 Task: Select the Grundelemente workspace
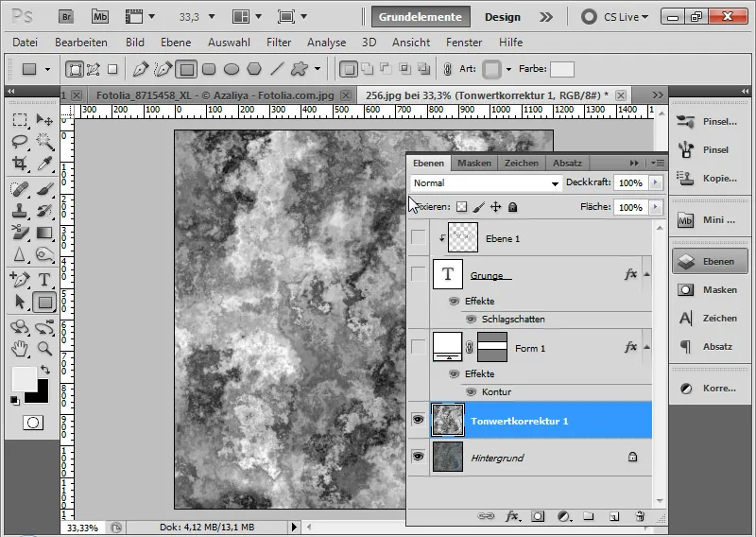pyautogui.click(x=420, y=17)
